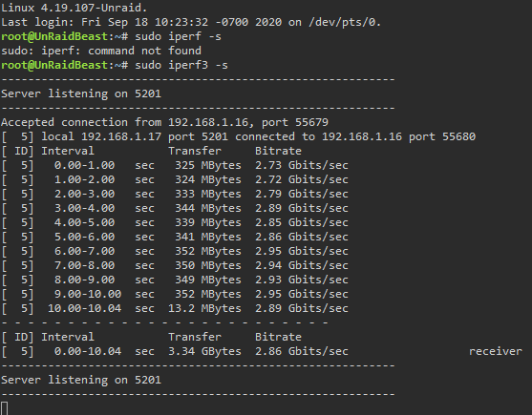
Task: Click the 352 MBytes value in 6.00-7.00 row
Action: click(208, 251)
